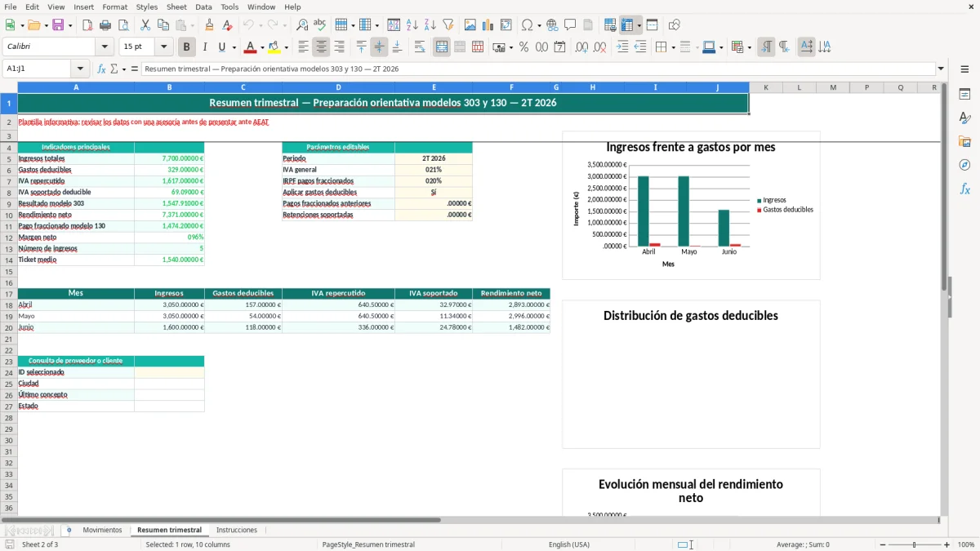The image size is (980, 551).
Task: Open the Format menu
Action: (114, 7)
